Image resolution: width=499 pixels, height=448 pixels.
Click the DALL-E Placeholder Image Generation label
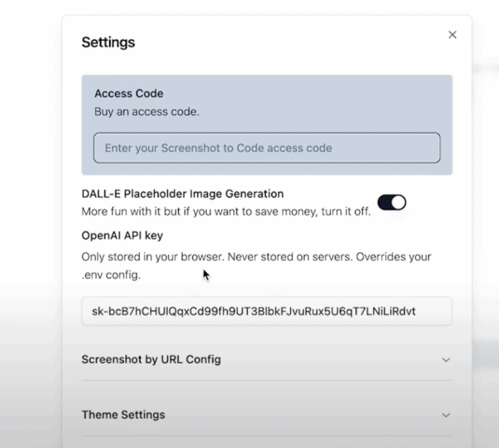[x=182, y=193]
